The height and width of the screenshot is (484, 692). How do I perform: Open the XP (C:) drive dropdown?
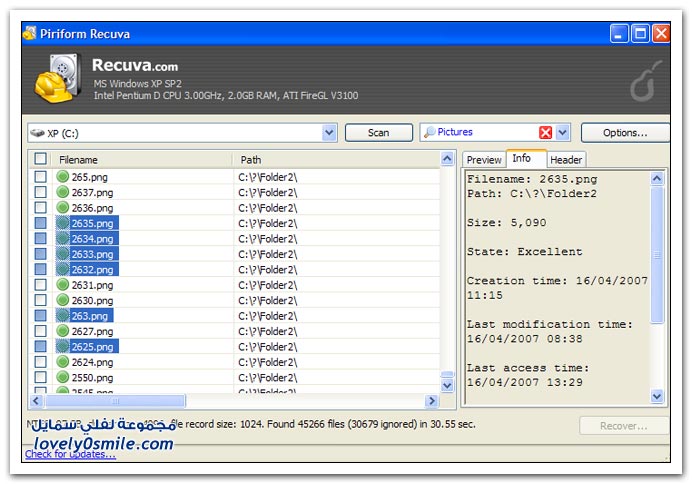point(330,133)
